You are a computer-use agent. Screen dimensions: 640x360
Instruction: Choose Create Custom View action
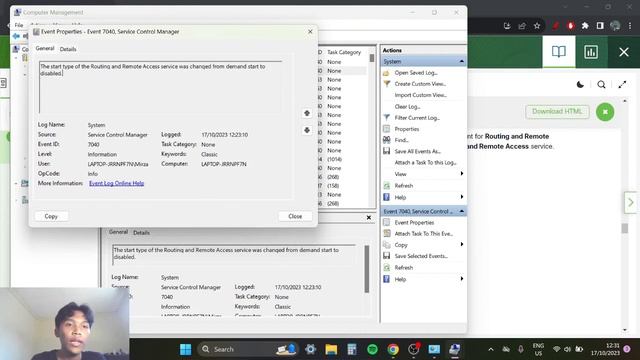pyautogui.click(x=420, y=84)
